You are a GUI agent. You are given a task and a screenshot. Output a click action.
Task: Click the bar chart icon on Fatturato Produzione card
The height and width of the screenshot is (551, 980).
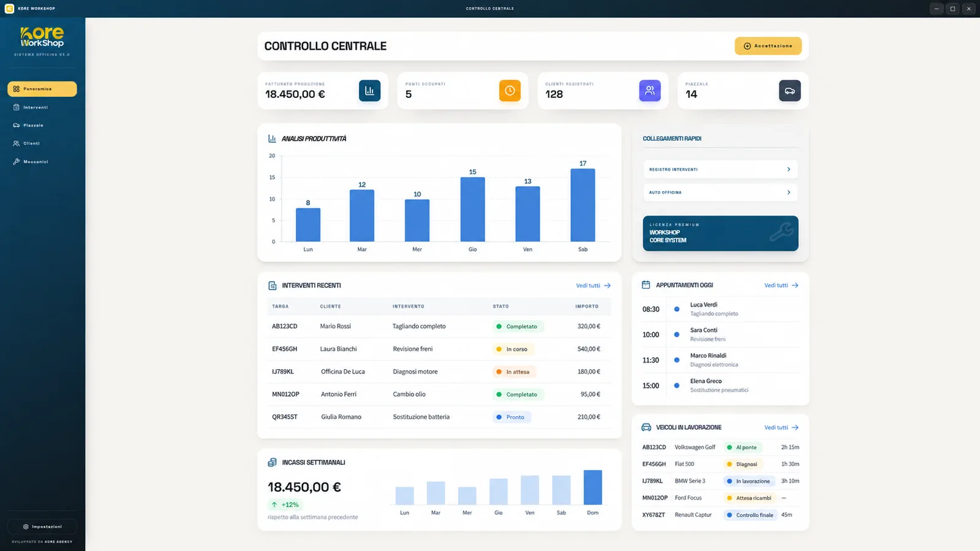(x=369, y=91)
